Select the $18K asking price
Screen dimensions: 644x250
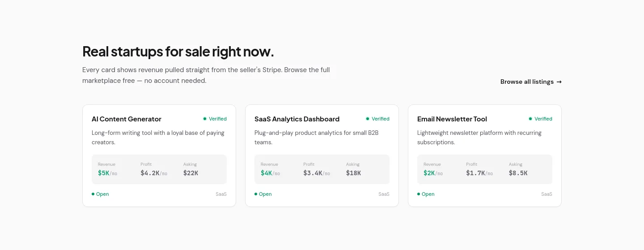[x=353, y=173]
